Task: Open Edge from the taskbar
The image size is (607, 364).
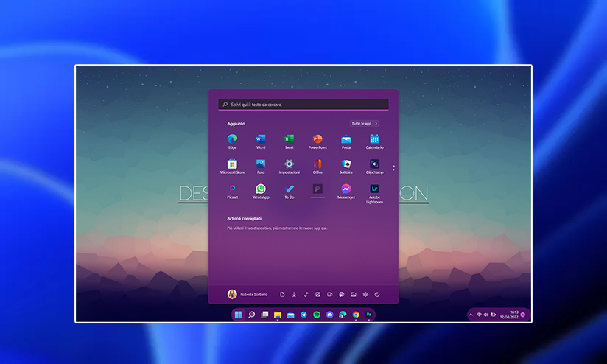Action: point(343,315)
